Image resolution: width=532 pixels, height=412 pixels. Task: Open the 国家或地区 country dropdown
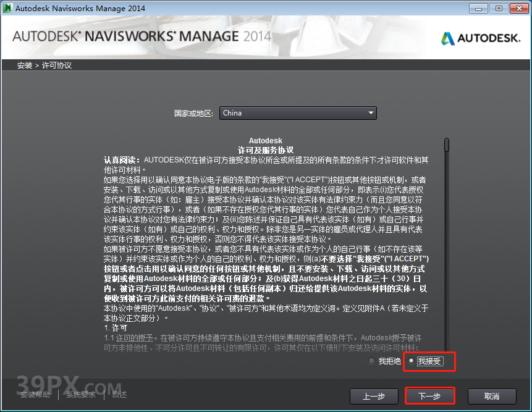(297, 113)
